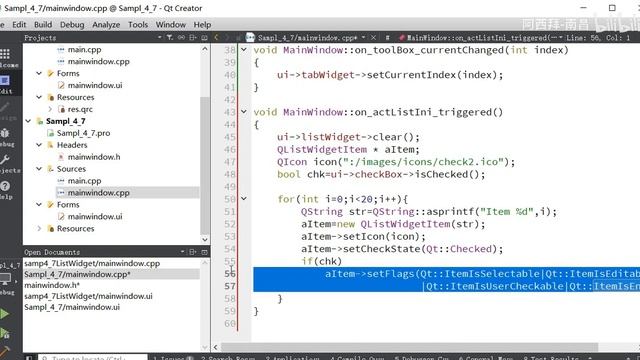Toggle the left sidebar icon in status bar
Image resolution: width=640 pixels, height=360 pixels.
pos(29,358)
